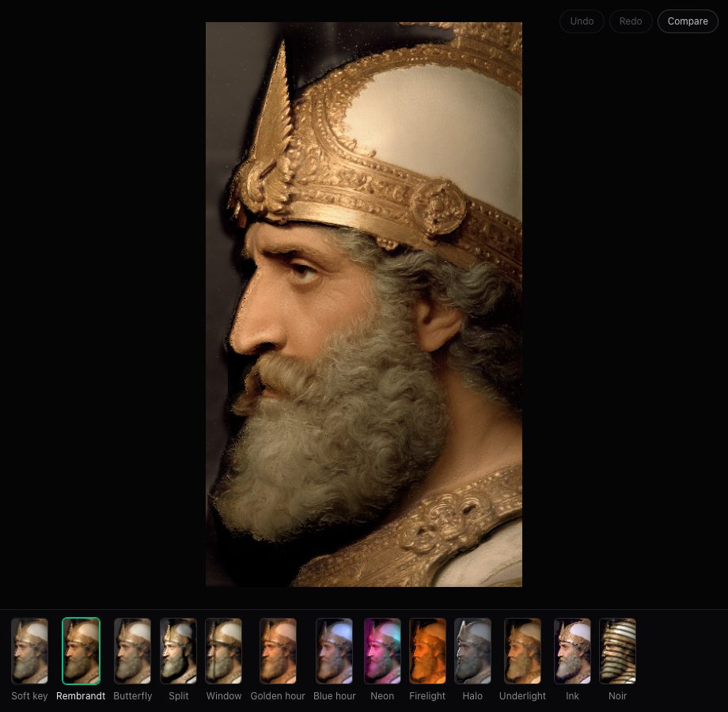Click the 'Blue hour' label text

pos(334,695)
